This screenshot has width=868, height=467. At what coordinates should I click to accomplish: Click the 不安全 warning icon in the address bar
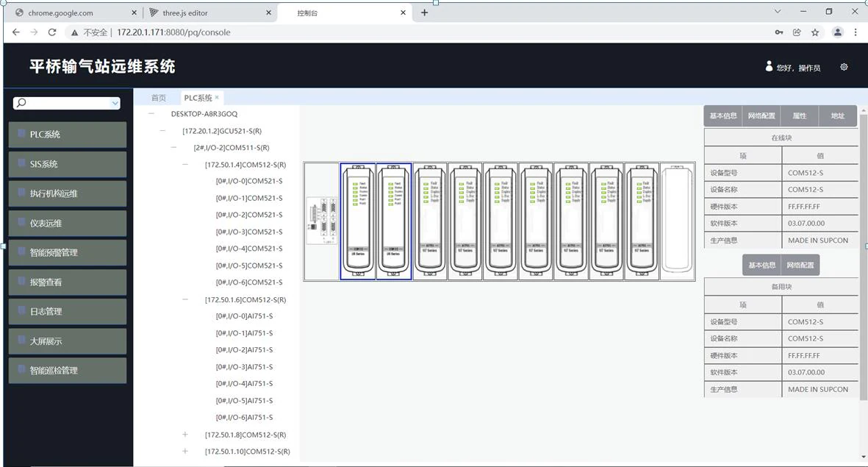pyautogui.click(x=74, y=32)
